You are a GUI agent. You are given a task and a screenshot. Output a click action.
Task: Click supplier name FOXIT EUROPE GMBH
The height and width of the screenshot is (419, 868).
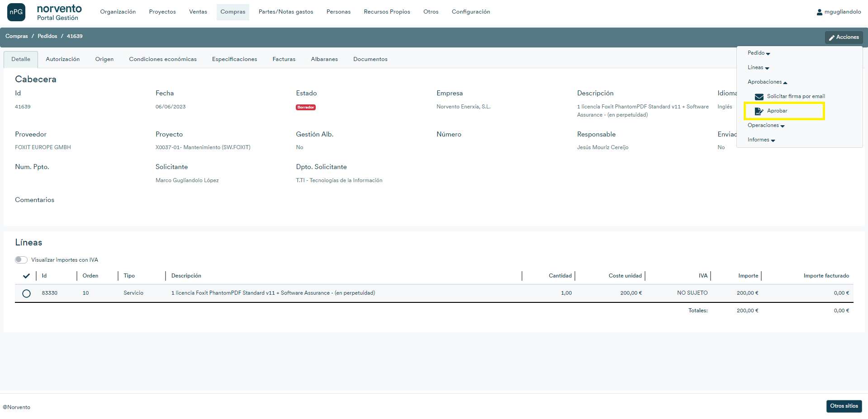tap(43, 147)
